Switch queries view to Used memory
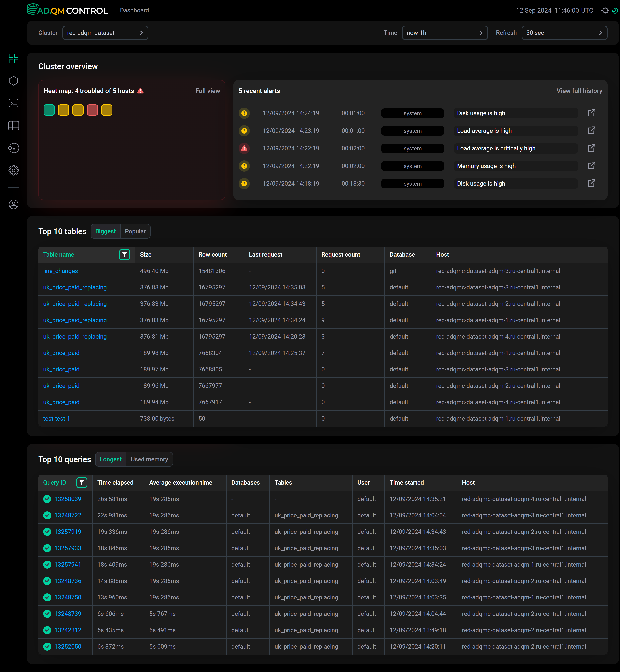Viewport: 620px width, 672px height. click(x=149, y=459)
